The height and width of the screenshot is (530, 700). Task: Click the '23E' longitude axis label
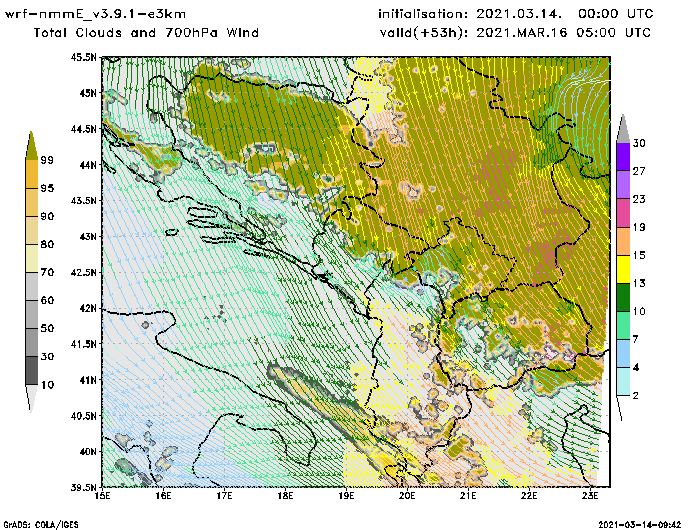pos(590,496)
